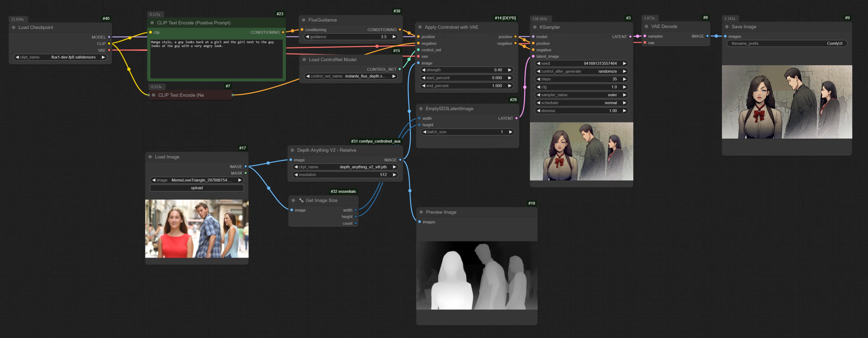Collapse the EmptySD3LatentImage node header dot
Viewport: 868px width, 338px height.
[x=421, y=109]
